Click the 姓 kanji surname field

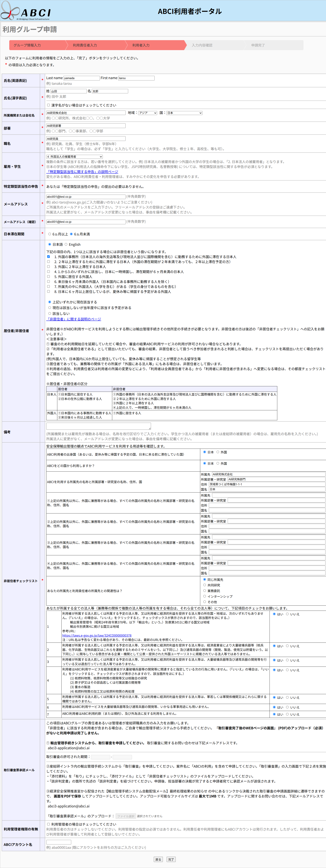[x=68, y=91]
